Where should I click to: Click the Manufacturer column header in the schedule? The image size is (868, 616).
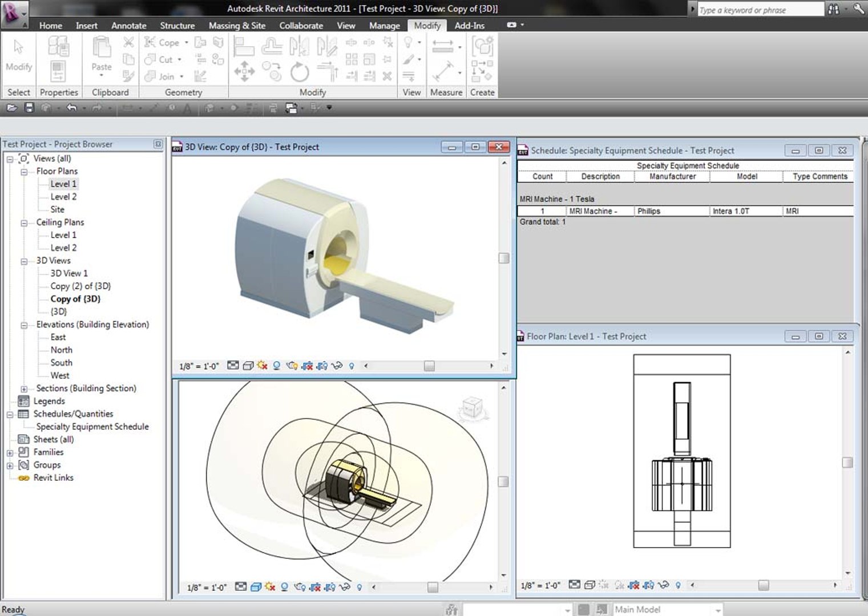[x=673, y=177]
